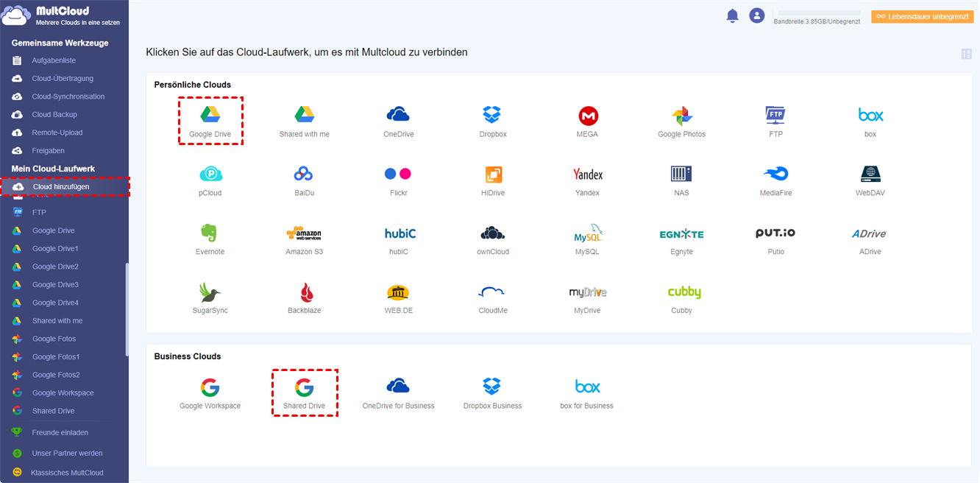Open Aufgabenliste in the sidebar

(54, 60)
